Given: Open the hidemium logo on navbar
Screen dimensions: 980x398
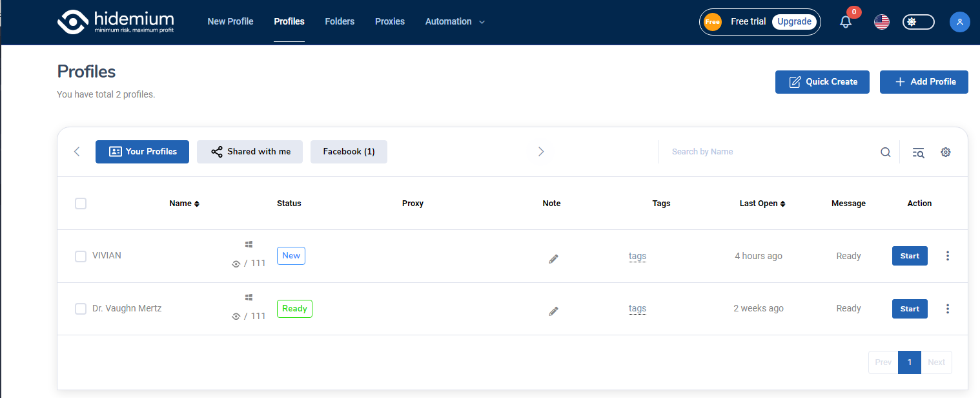Looking at the screenshot, I should (x=115, y=21).
